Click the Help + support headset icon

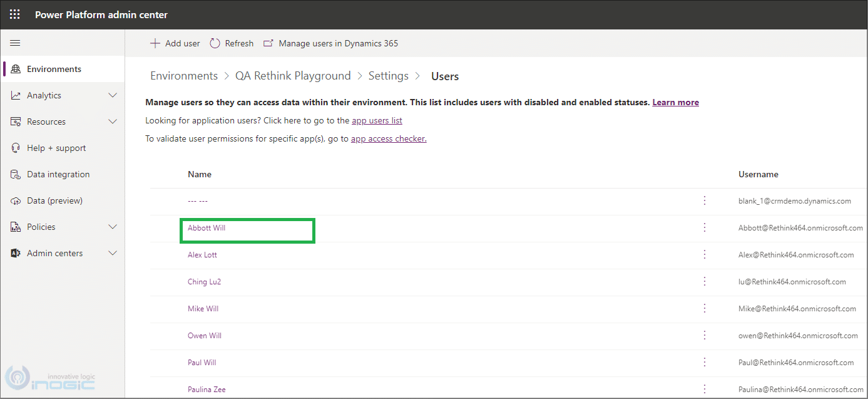(16, 148)
